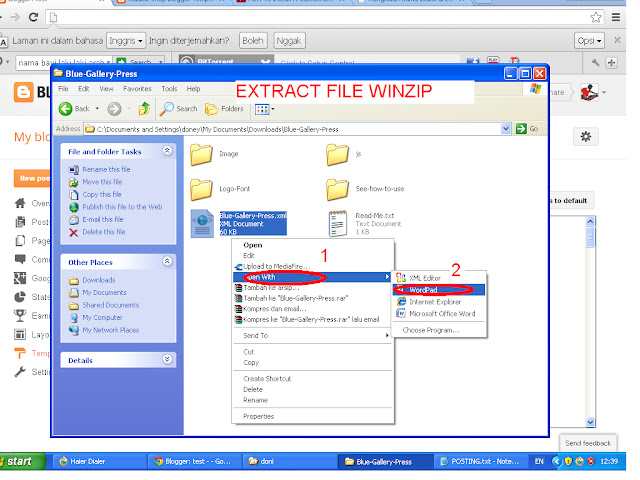This screenshot has height=480, width=640.
Task: Open the File menu in Explorer
Action: coord(63,89)
